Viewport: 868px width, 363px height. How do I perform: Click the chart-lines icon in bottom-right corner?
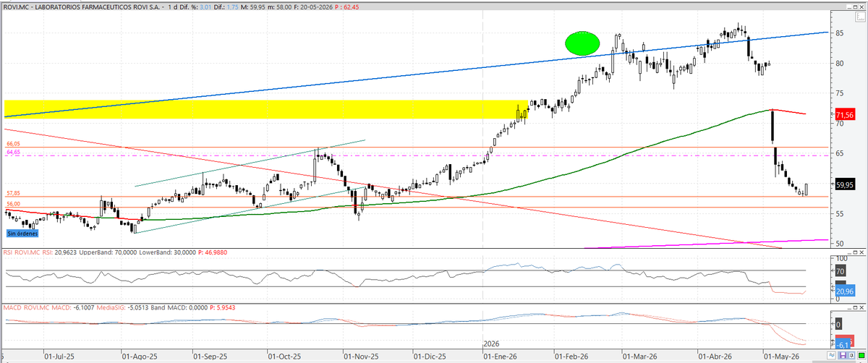[x=831, y=355]
